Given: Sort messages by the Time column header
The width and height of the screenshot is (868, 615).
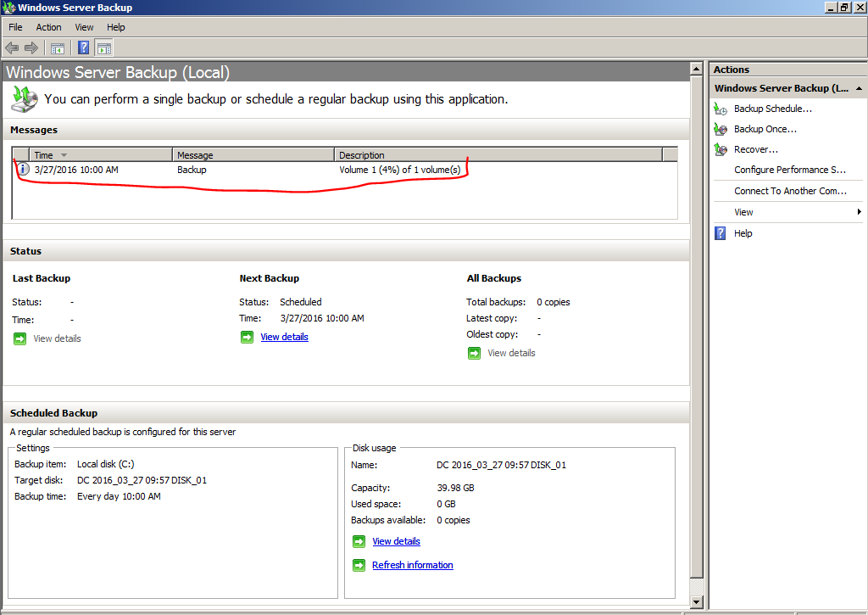Looking at the screenshot, I should pyautogui.click(x=100, y=155).
